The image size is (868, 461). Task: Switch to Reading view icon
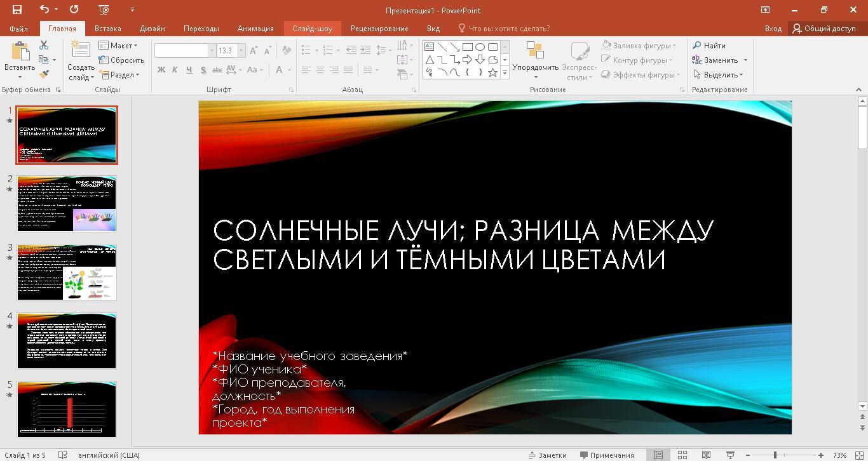[x=706, y=455]
